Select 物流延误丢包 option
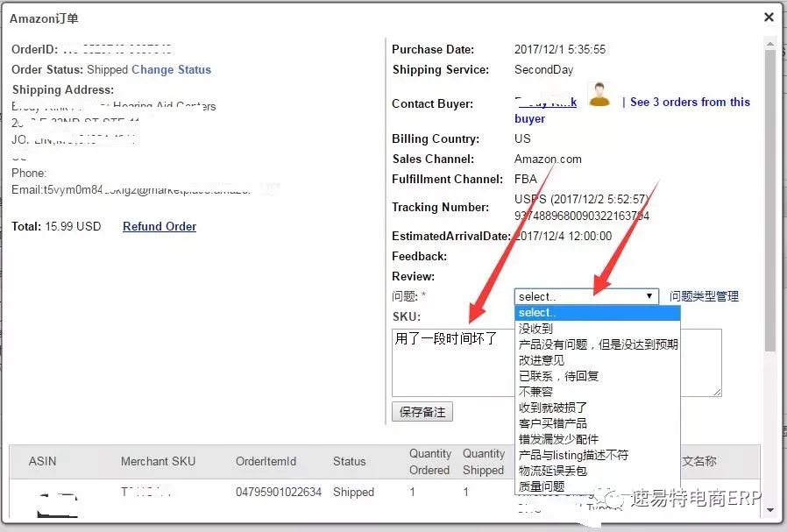The image size is (787, 532). (598, 471)
